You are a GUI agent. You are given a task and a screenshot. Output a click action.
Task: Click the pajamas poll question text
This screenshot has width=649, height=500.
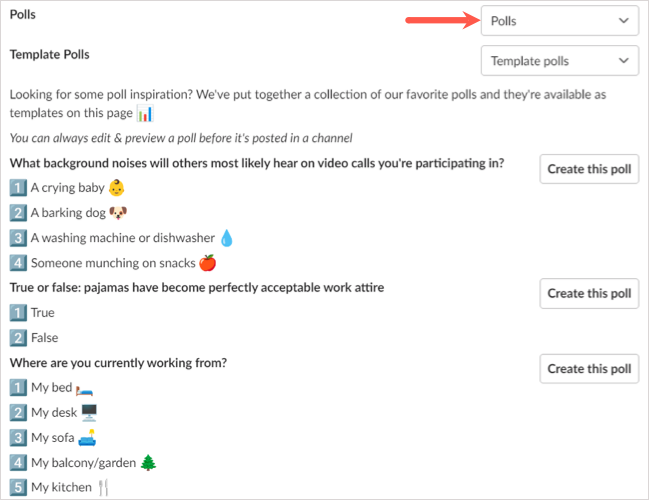(x=197, y=288)
